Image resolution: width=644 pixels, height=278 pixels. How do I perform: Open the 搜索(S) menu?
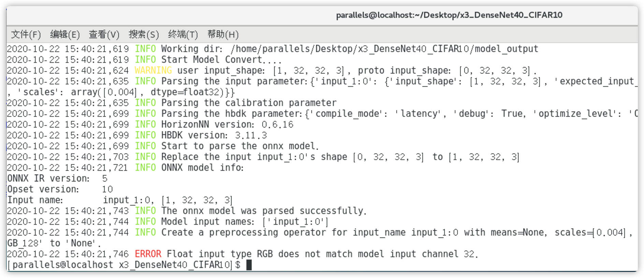coord(144,34)
